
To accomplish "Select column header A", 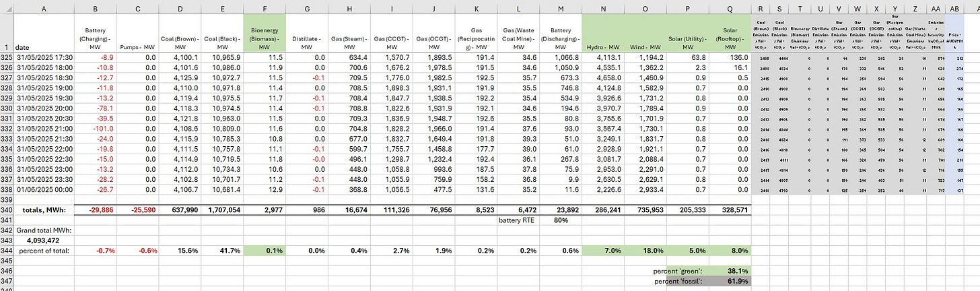I will 44,8.
